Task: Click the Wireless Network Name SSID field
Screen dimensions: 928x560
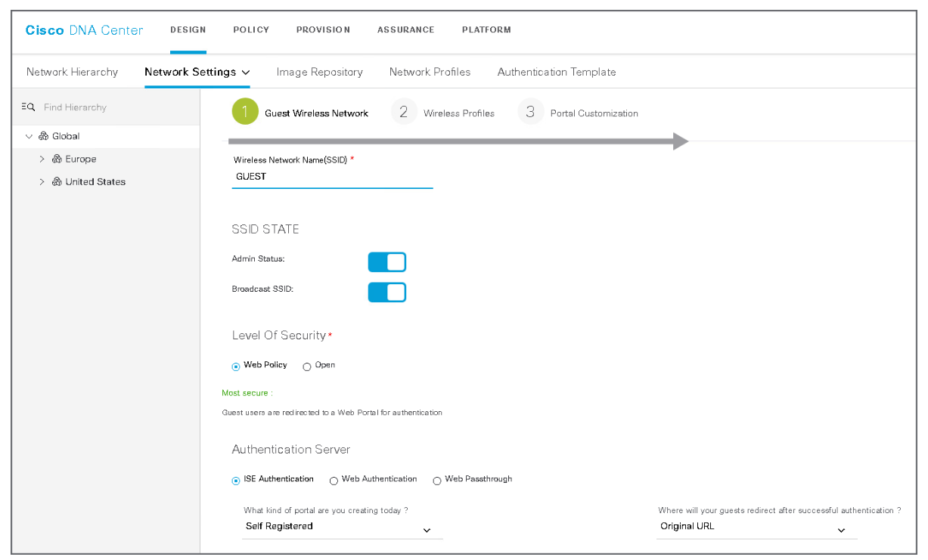Action: click(x=332, y=177)
